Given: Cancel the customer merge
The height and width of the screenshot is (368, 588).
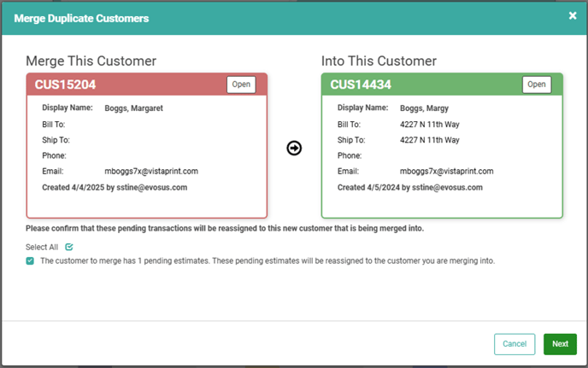Looking at the screenshot, I should (514, 344).
